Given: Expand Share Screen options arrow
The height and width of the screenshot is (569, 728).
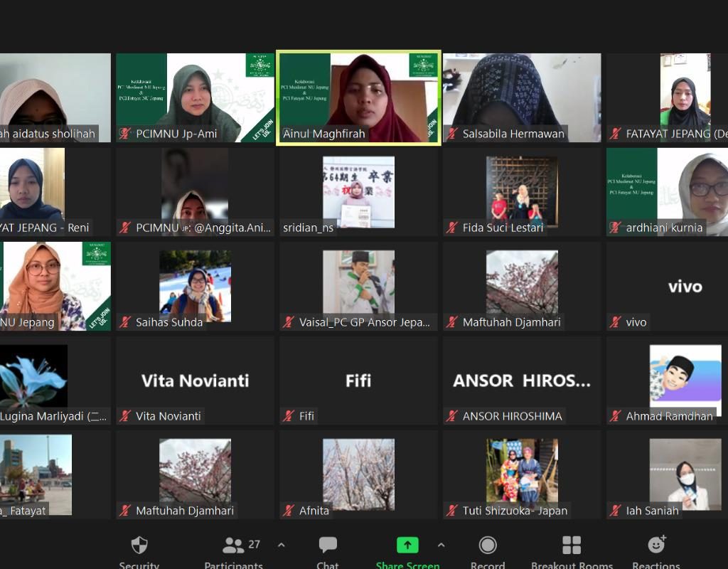Looking at the screenshot, I should [441, 546].
